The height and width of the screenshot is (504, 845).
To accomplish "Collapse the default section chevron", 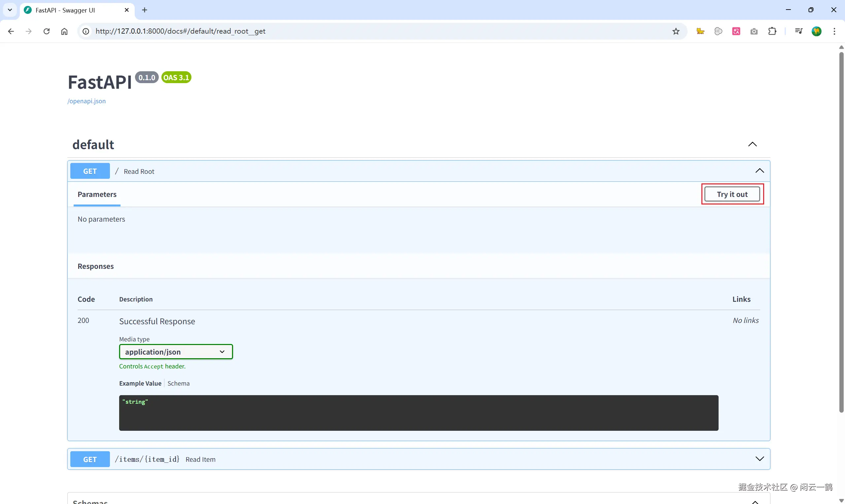I will [x=752, y=144].
